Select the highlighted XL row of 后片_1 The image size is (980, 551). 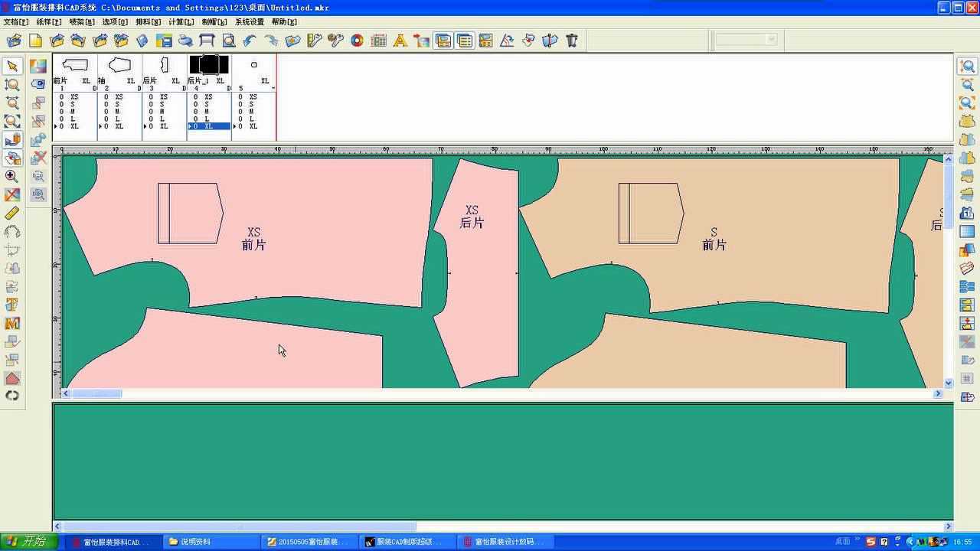(x=209, y=126)
